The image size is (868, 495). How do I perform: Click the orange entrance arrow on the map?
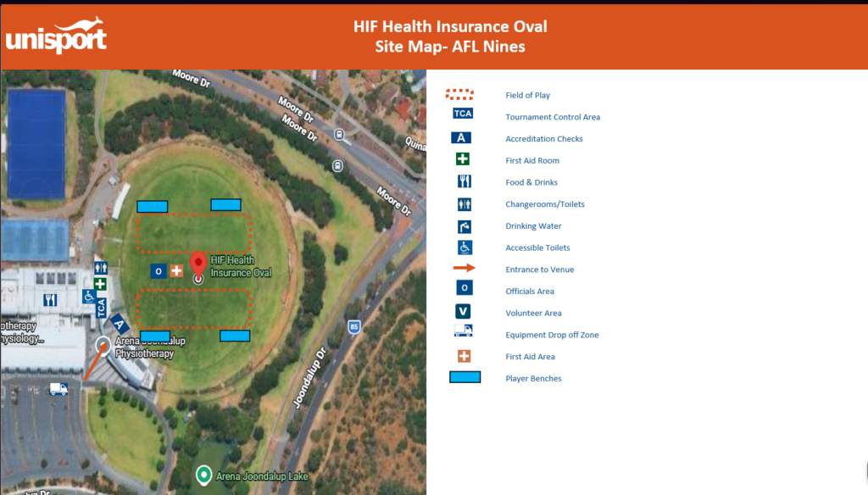[x=94, y=363]
